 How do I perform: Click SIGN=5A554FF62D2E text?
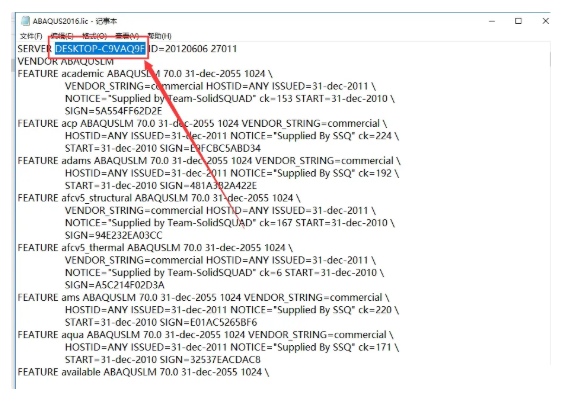point(114,111)
